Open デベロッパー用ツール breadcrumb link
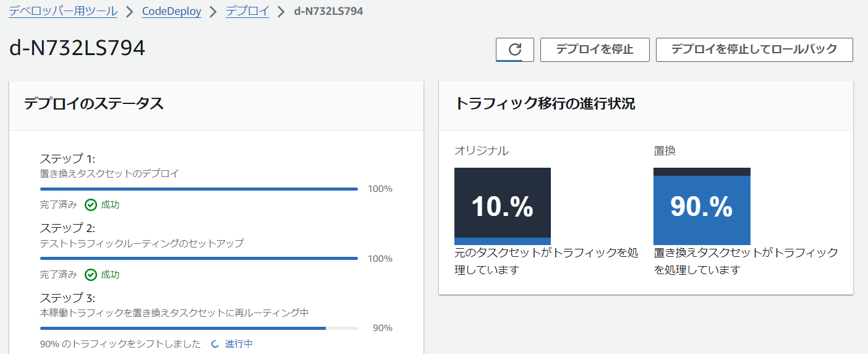Viewport: 868px width, 354px height. [63, 11]
